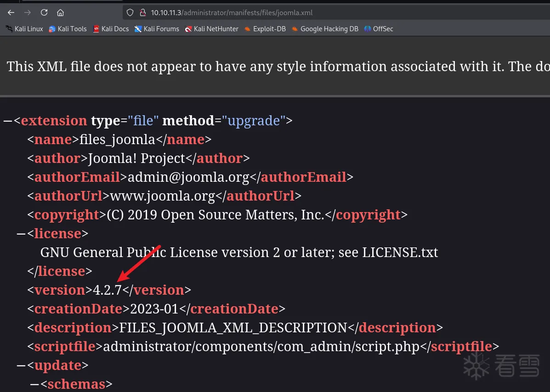This screenshot has width=550, height=392.
Task: Collapse the update XML node
Action: click(x=21, y=365)
